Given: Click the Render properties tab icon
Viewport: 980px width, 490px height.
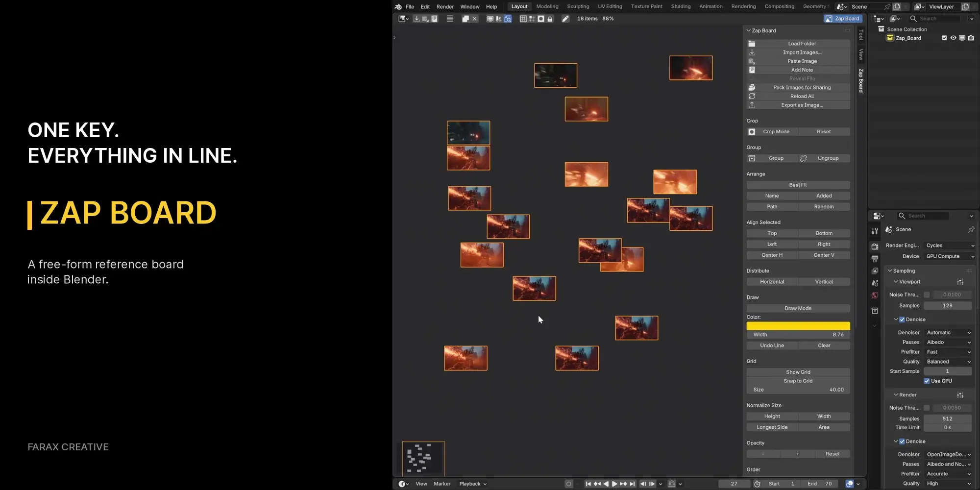Looking at the screenshot, I should (x=875, y=246).
